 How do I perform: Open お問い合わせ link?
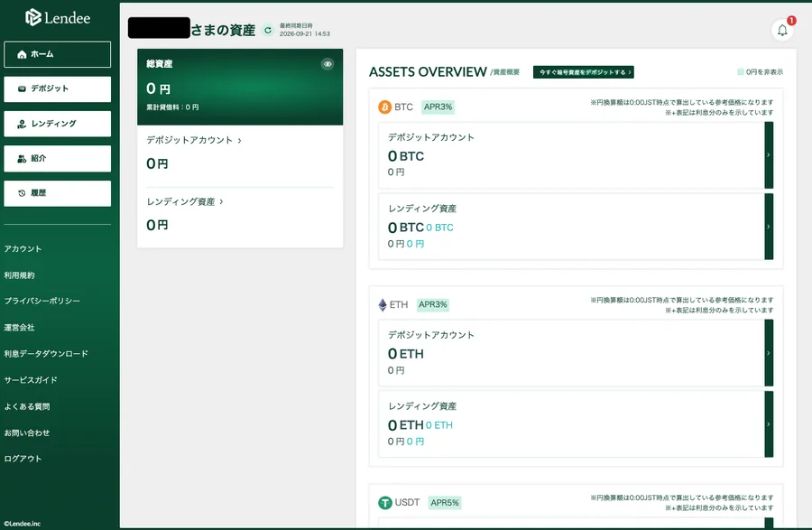tap(27, 432)
